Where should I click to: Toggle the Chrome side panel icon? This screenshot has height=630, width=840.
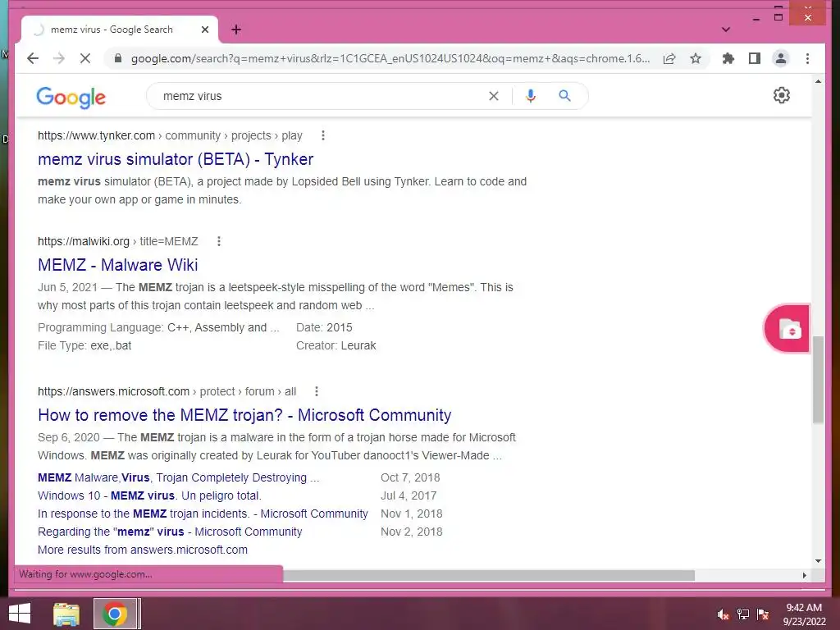(x=755, y=58)
